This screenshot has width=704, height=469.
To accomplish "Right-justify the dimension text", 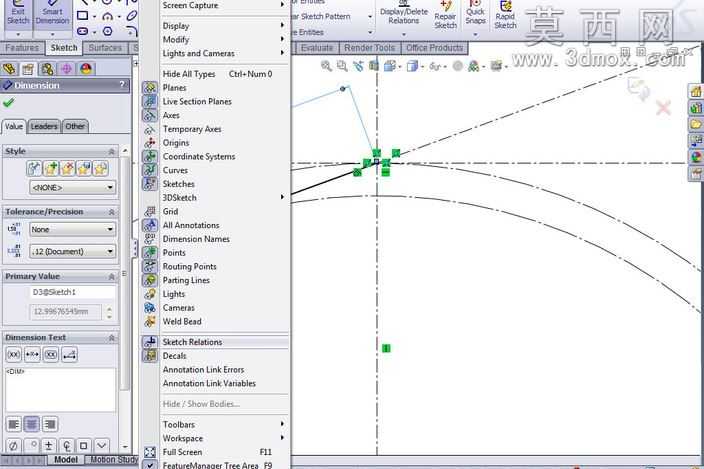I will pos(49,424).
